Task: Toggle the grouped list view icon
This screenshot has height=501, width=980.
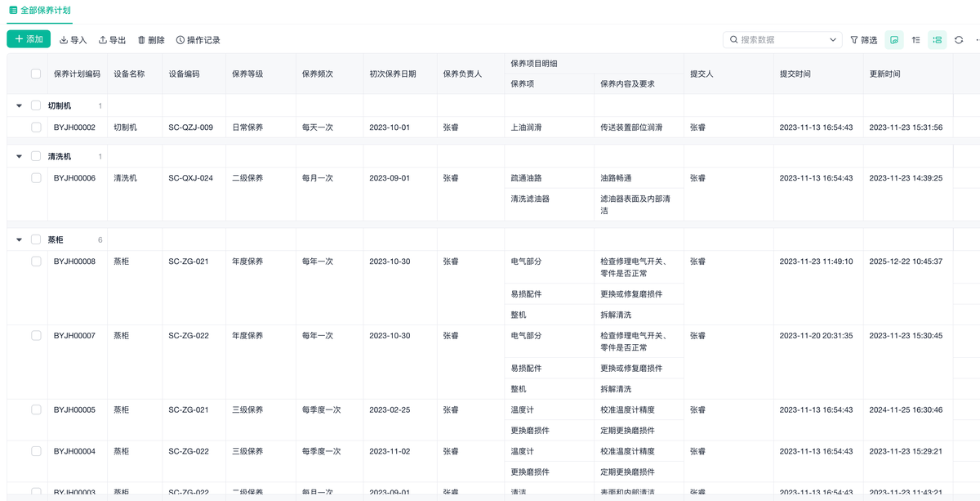Action: [x=938, y=40]
